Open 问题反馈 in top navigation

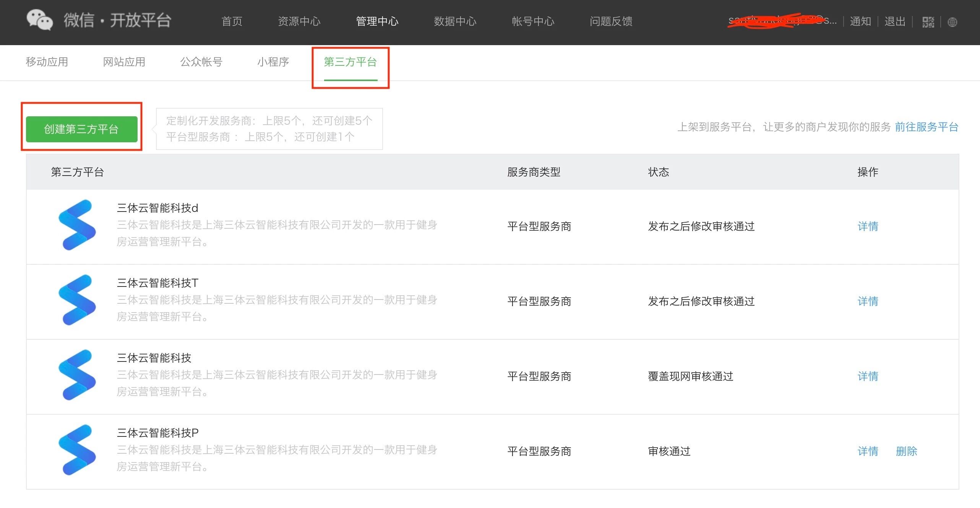611,21
